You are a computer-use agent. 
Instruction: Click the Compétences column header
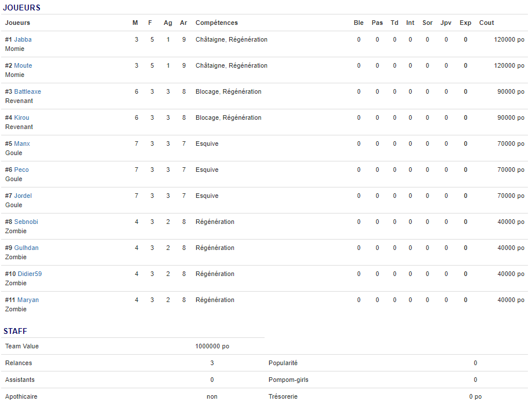[x=217, y=23]
